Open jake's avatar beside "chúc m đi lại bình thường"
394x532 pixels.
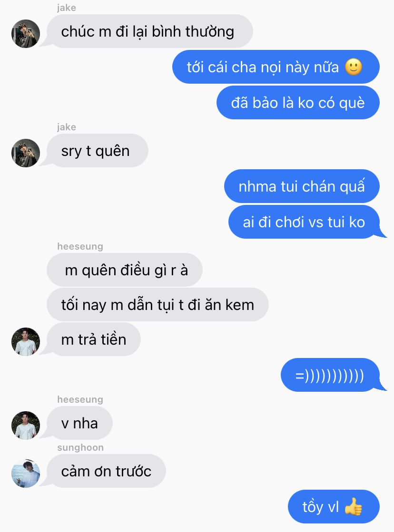tap(26, 34)
